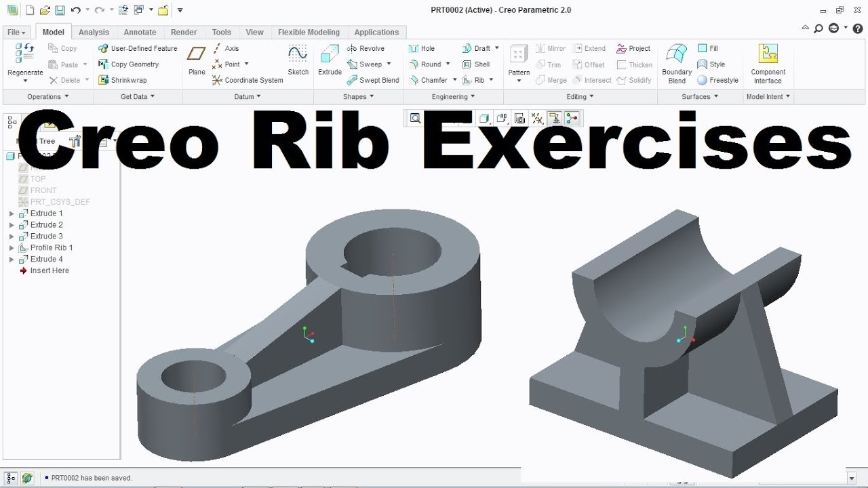Expand the Profile Rib 1 tree node
Image resolution: width=868 pixels, height=488 pixels.
pyautogui.click(x=12, y=248)
